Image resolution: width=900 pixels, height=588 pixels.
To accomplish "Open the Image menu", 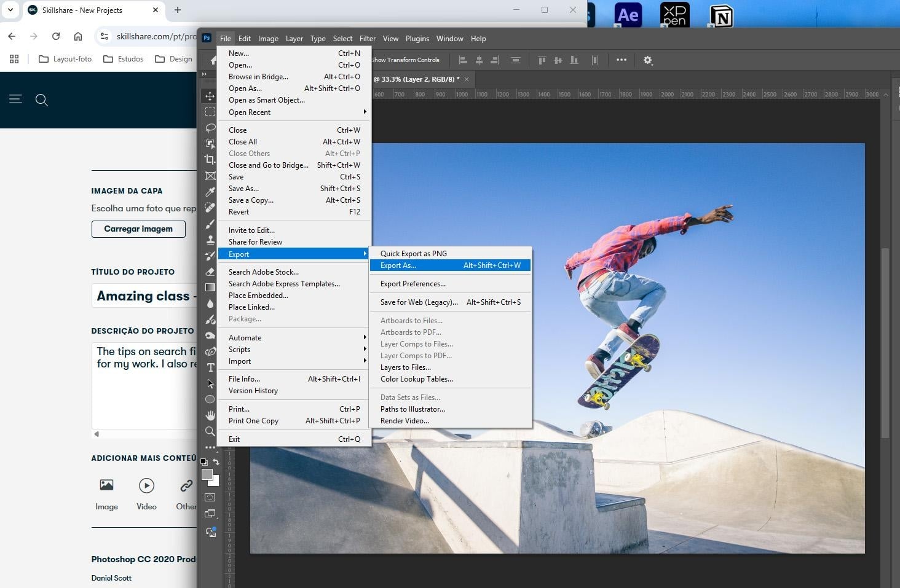I will coord(268,38).
